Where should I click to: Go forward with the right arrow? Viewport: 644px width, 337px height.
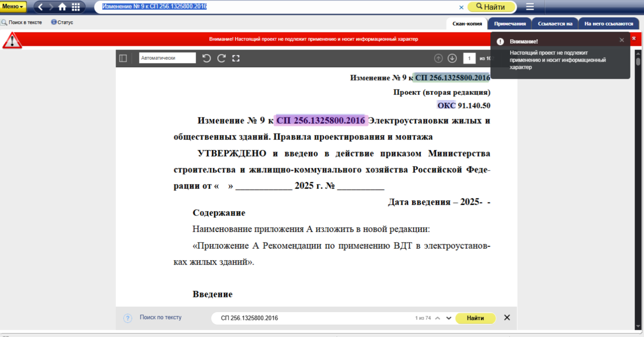[51, 7]
